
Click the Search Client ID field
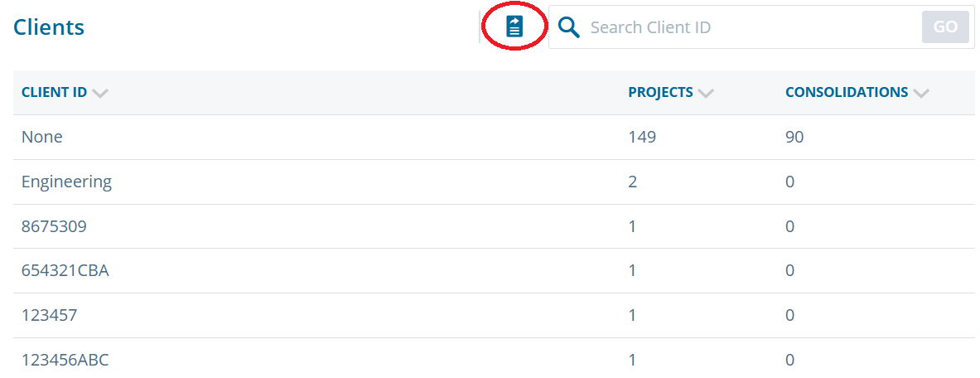coord(753,27)
